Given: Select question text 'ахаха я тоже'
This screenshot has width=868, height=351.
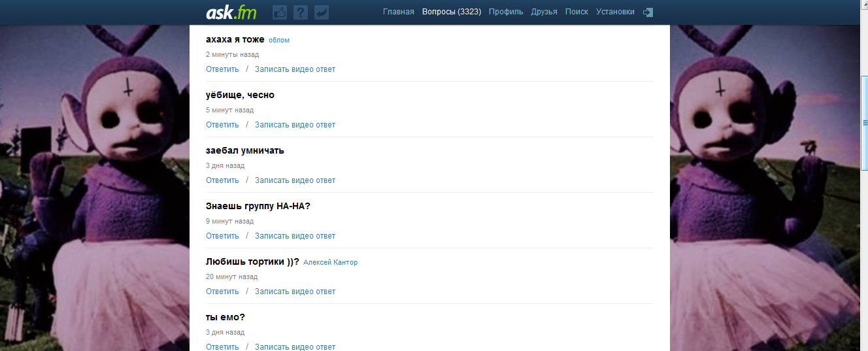Looking at the screenshot, I should (x=235, y=39).
